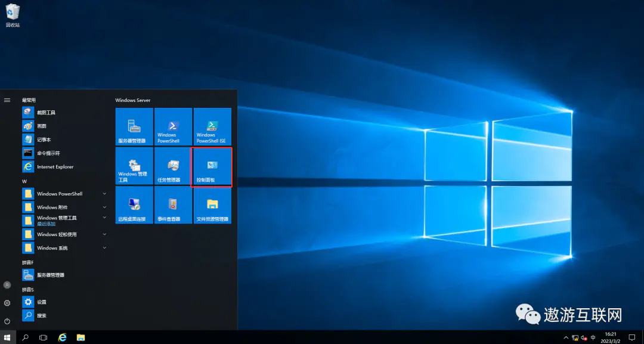Click the W letter heading in apps list
Screen dimensions: 644x344
24,181
